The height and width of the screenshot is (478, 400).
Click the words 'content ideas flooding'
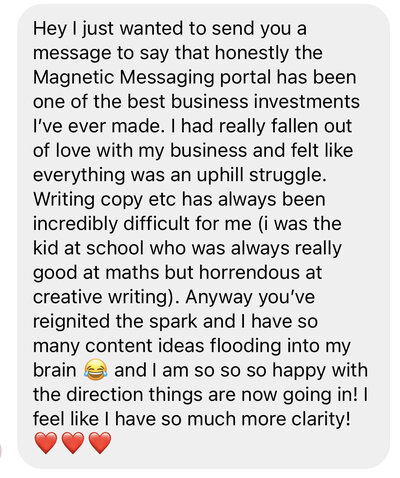(183, 346)
